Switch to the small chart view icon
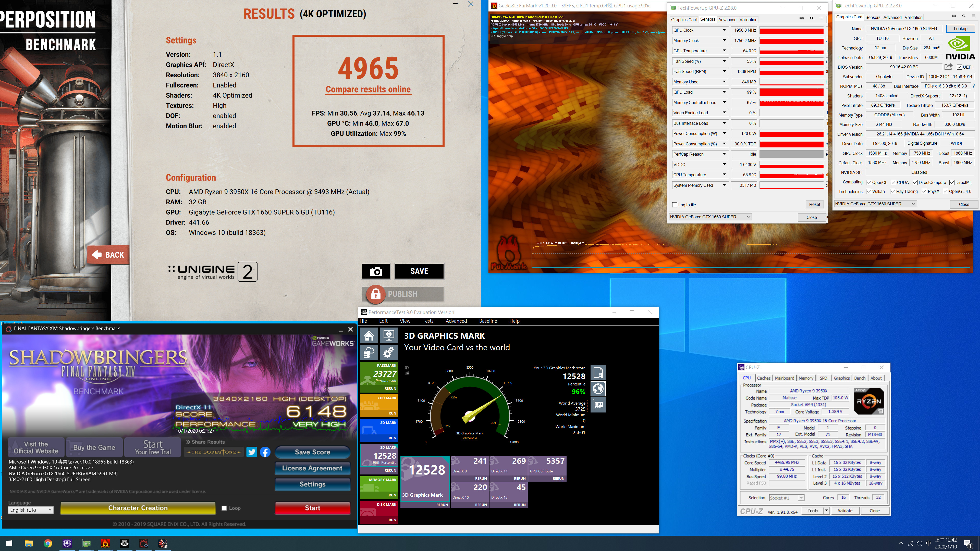Image resolution: width=980 pixels, height=551 pixels. coord(407,373)
